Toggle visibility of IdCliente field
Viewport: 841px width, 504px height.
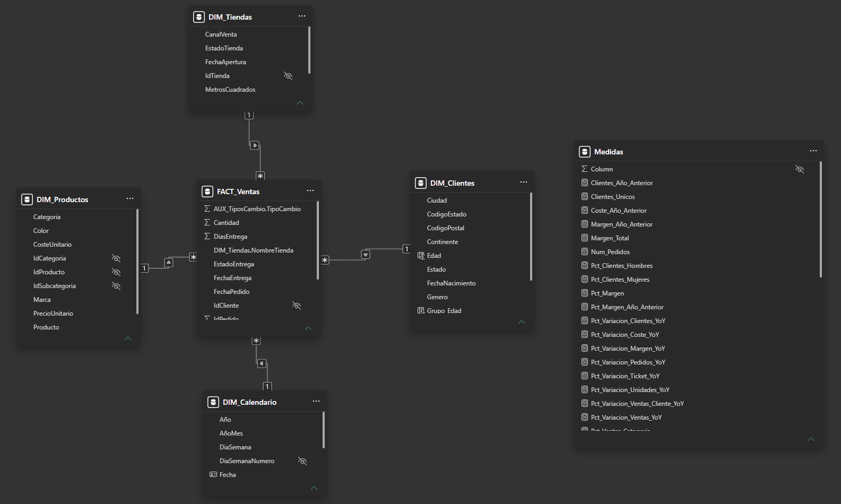(297, 306)
